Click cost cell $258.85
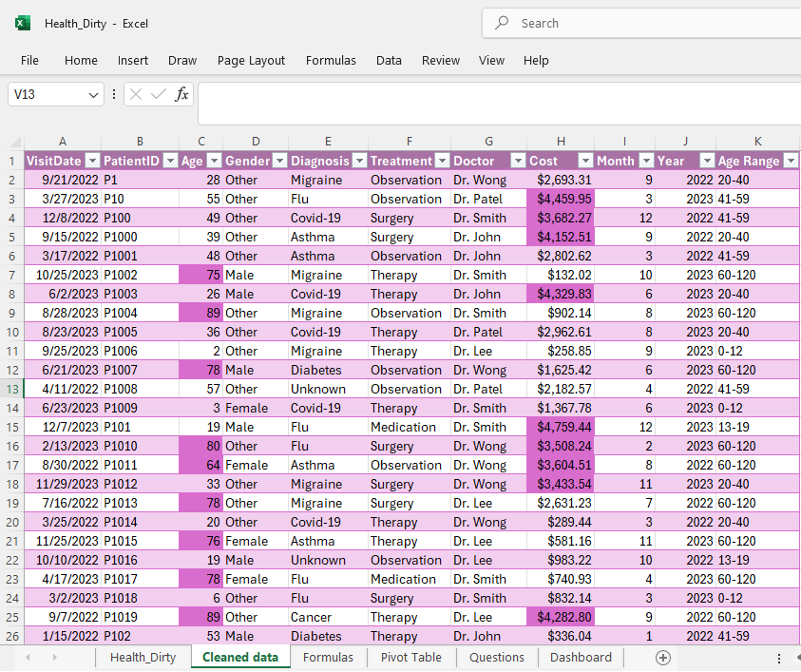Screen dimensions: 801x672 coord(561,351)
